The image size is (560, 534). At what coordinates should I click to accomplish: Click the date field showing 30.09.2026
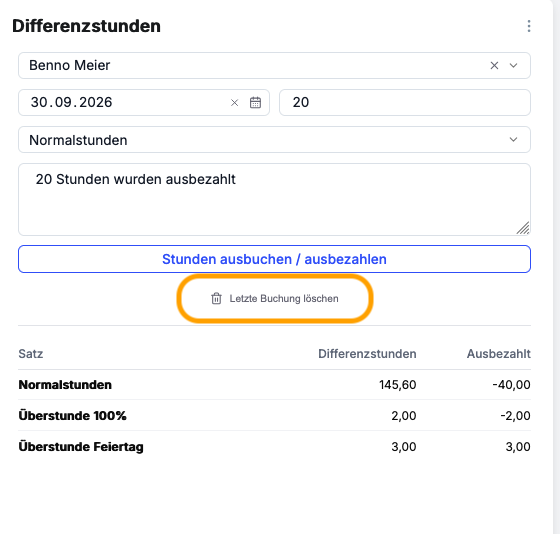pyautogui.click(x=144, y=103)
